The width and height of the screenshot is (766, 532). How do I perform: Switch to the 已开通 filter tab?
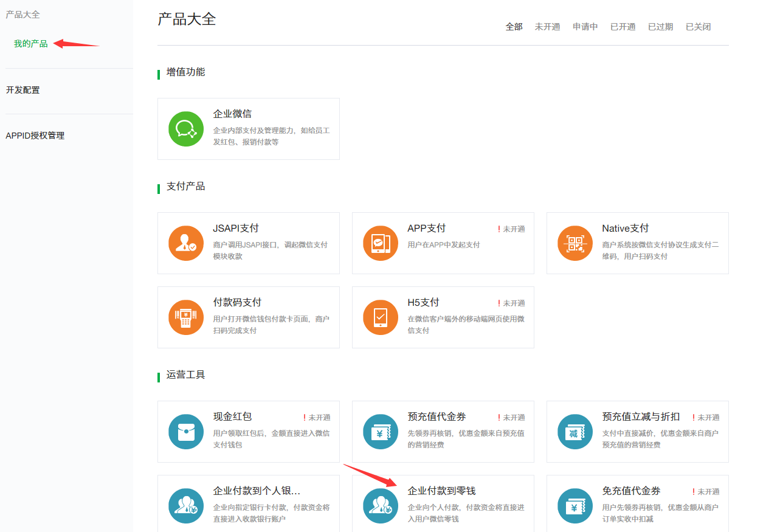623,27
